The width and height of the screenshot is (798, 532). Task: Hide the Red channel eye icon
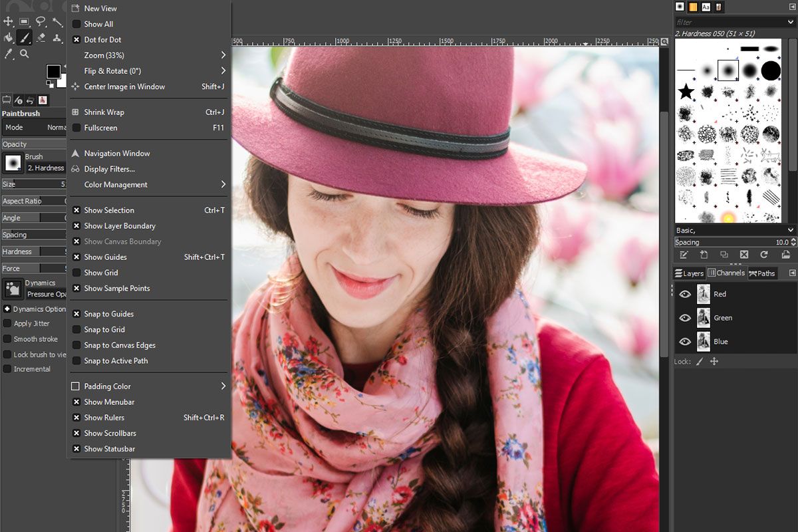click(685, 294)
